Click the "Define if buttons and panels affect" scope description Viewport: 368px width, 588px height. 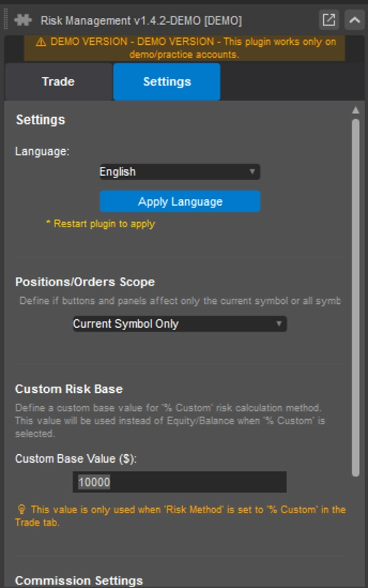click(180, 301)
